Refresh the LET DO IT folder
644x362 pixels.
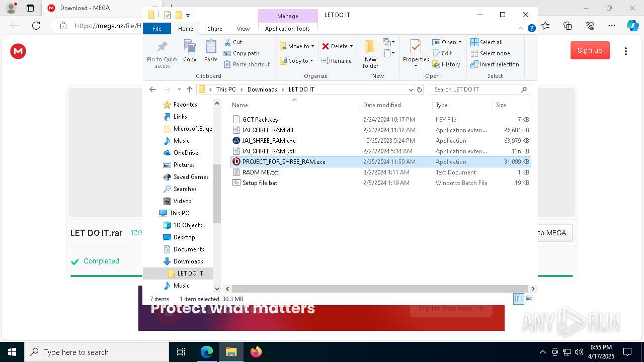420,89
